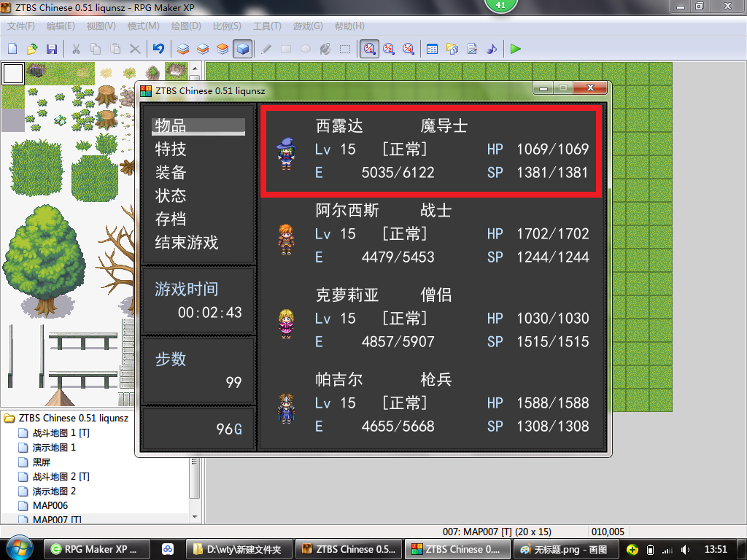Image resolution: width=747 pixels, height=560 pixels.
Task: Click the 阿尔西斯 warrior character sprite
Action: coord(286,239)
